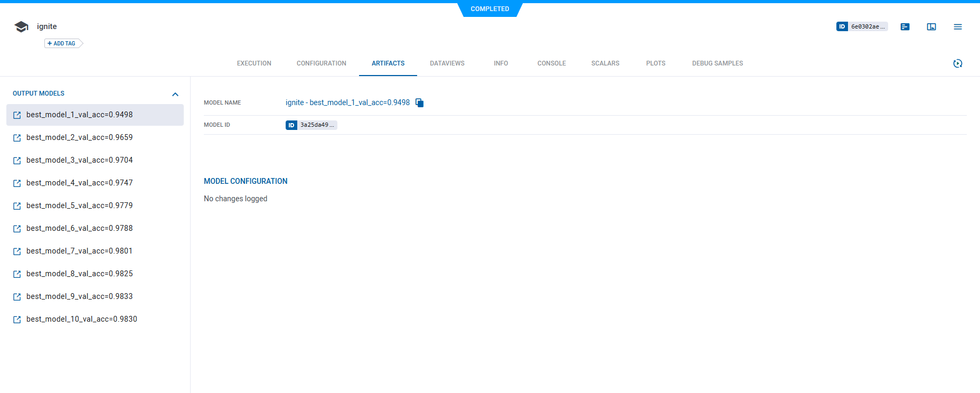Select best_model_4_val_acc=0.9747 in model list

point(79,183)
